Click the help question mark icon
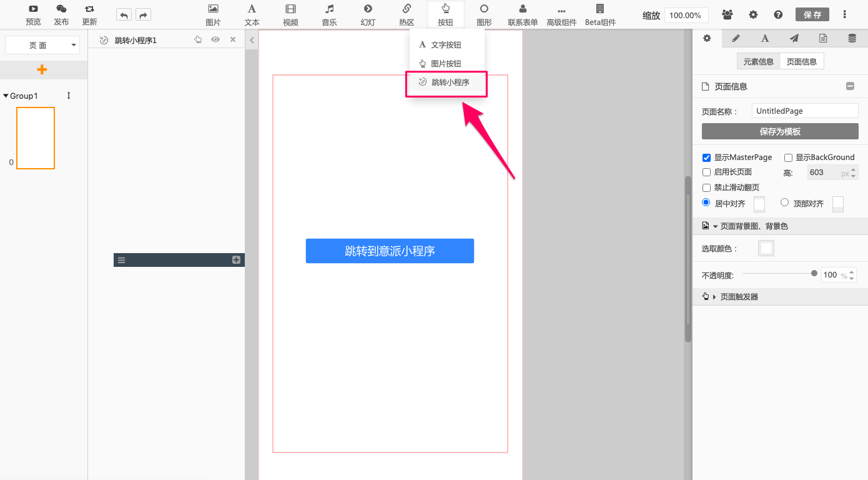The width and height of the screenshot is (868, 480). (778, 15)
